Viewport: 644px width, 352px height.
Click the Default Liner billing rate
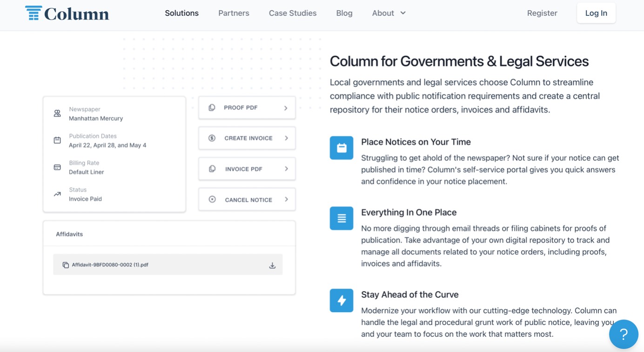[x=87, y=172]
